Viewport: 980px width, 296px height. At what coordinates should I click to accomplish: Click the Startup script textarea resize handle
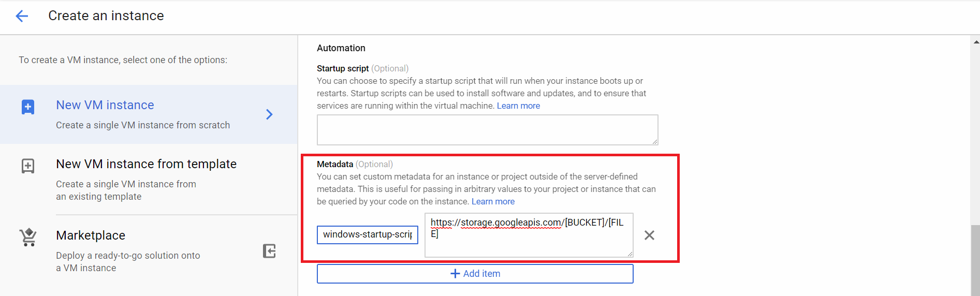pyautogui.click(x=655, y=142)
